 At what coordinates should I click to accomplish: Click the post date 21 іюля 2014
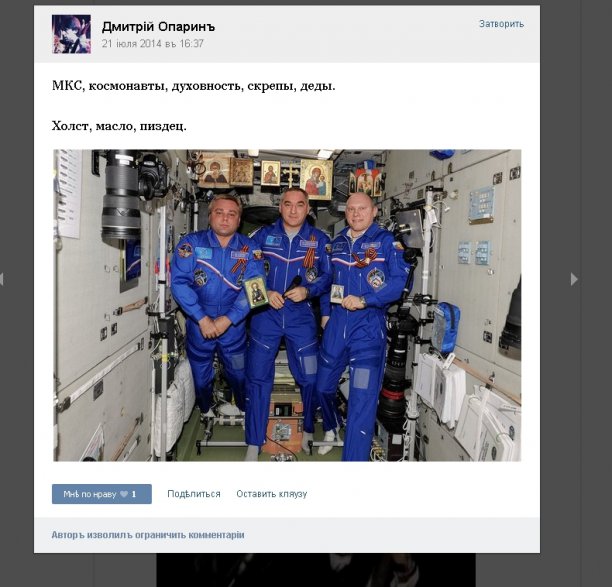(x=152, y=44)
